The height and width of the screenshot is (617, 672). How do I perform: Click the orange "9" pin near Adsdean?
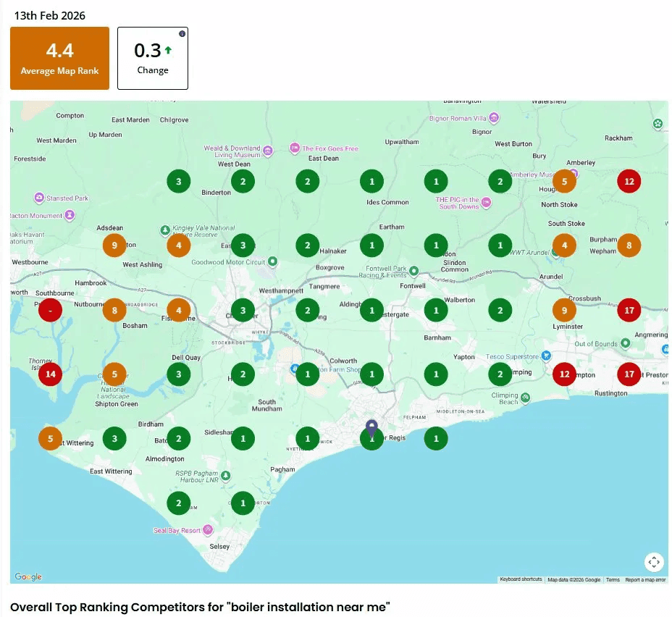tap(114, 245)
